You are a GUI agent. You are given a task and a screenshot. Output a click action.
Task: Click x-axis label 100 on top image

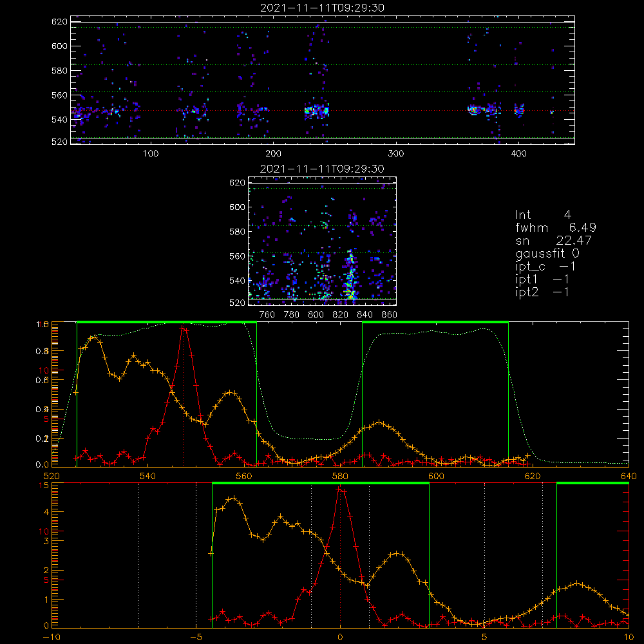(x=151, y=154)
